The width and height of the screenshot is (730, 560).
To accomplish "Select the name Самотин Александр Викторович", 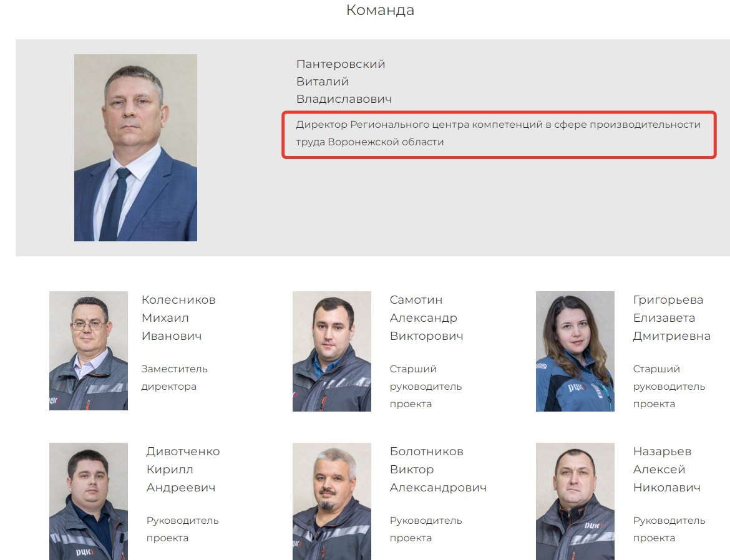I will click(x=426, y=318).
